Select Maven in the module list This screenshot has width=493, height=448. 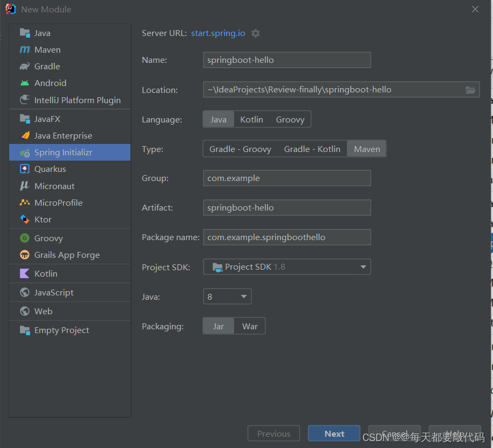tap(70, 49)
